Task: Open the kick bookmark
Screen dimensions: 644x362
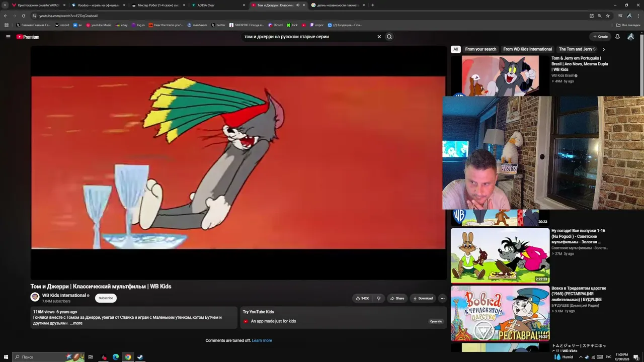Action: point(292,25)
